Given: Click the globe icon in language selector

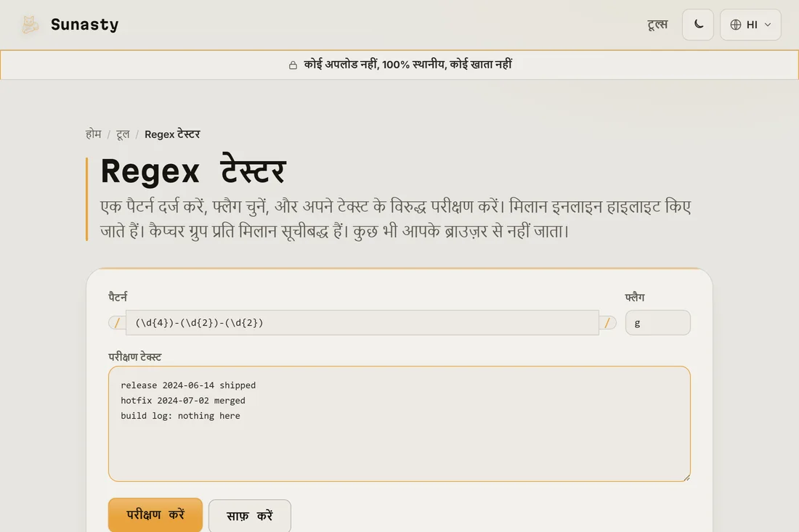Looking at the screenshot, I should [735, 25].
